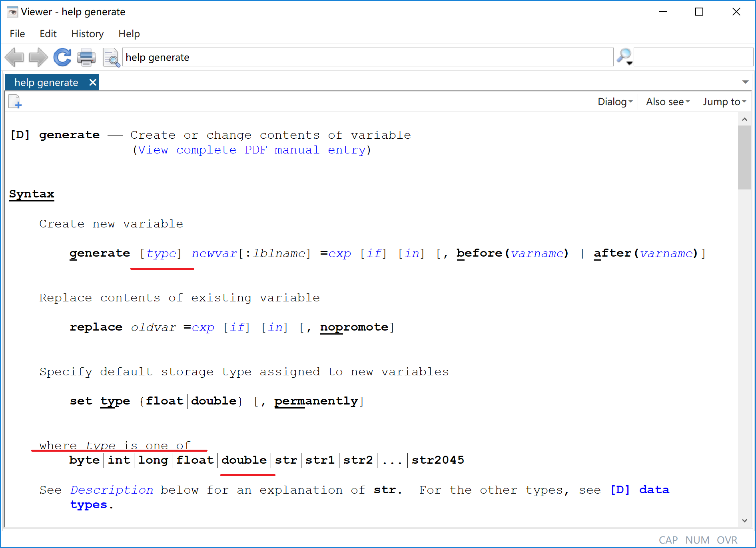Screen dimensions: 756x548
Task: Open a new tab with plus icon
Action: 15,102
